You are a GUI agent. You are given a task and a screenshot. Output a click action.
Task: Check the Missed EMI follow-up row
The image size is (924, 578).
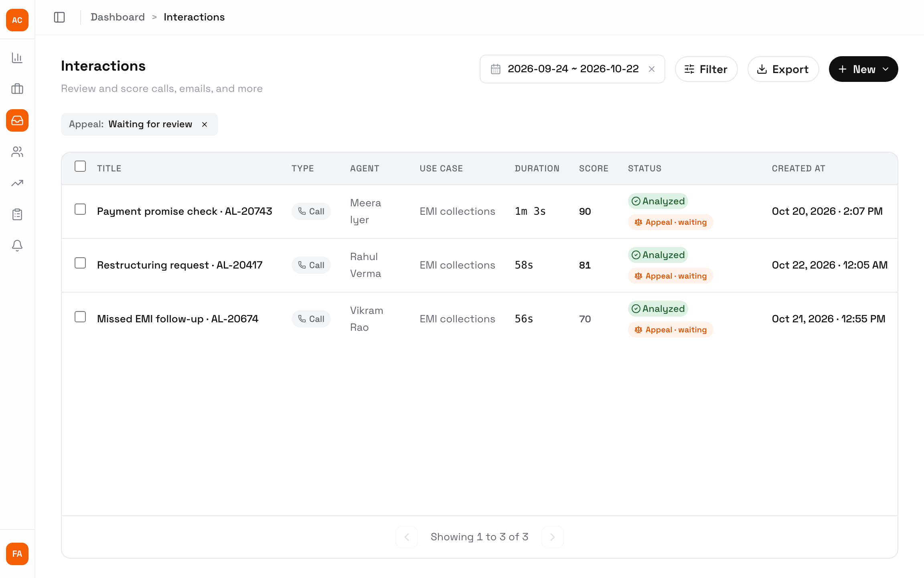click(80, 317)
